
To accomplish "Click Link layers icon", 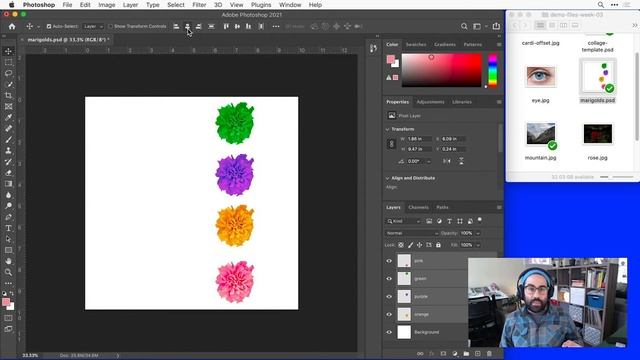I will point(420,353).
